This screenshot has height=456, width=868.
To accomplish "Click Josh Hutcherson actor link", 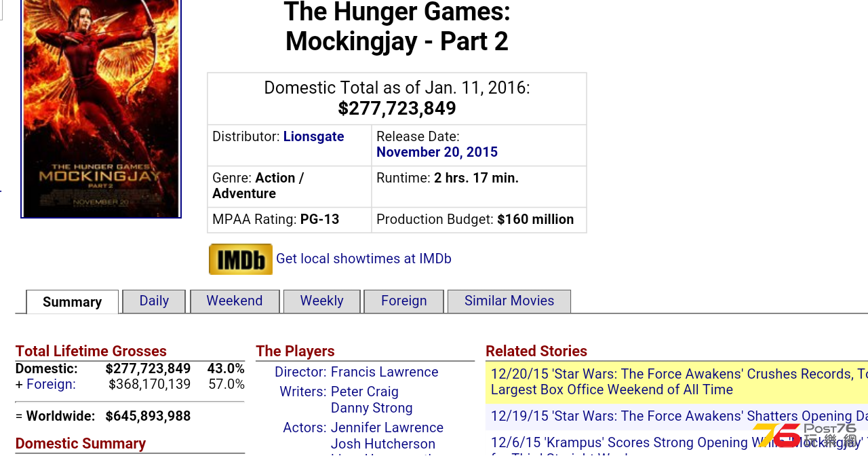I will point(383,444).
